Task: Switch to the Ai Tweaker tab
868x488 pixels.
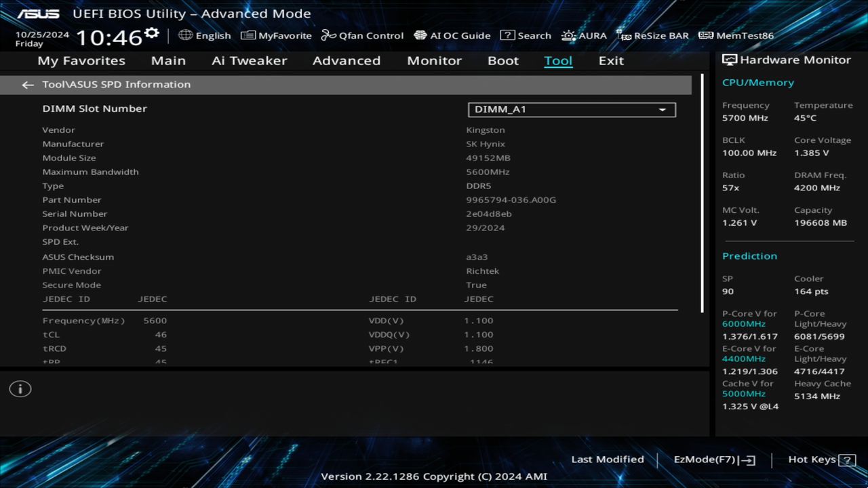Action: point(249,60)
